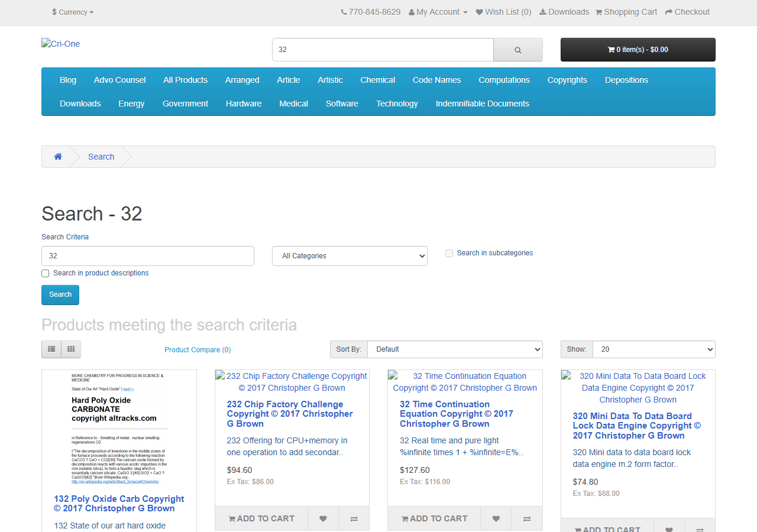This screenshot has width=757, height=532.
Task: Open Article category
Action: coord(289,80)
